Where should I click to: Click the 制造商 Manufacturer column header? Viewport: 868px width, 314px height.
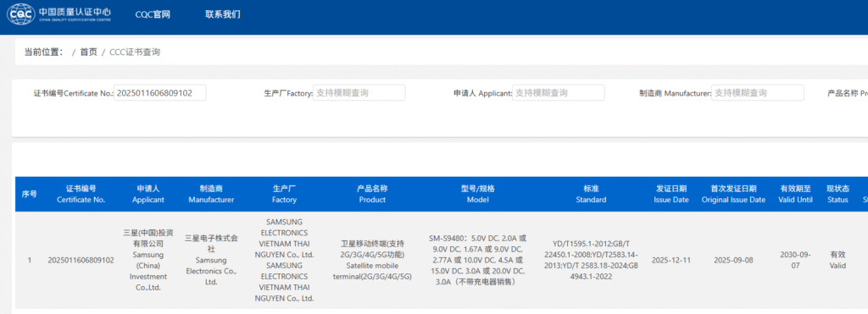click(211, 194)
